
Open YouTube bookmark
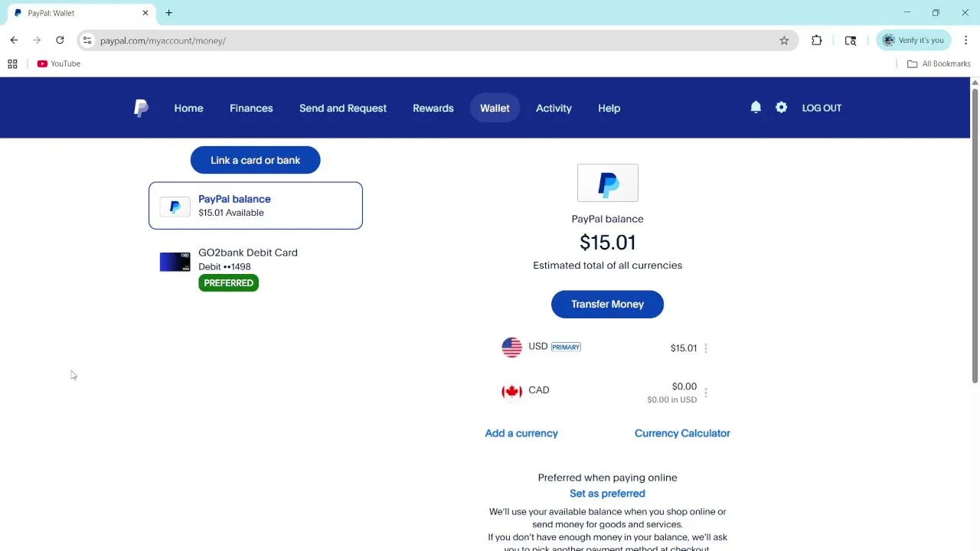coord(59,64)
